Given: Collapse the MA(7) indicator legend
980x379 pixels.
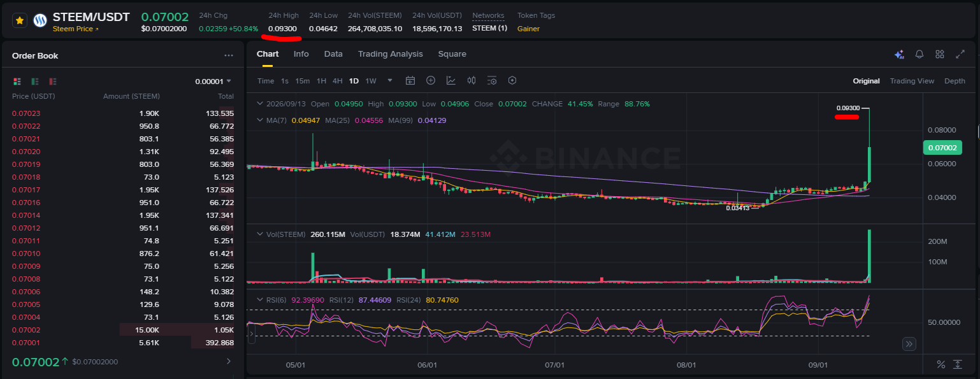Looking at the screenshot, I should click(259, 120).
